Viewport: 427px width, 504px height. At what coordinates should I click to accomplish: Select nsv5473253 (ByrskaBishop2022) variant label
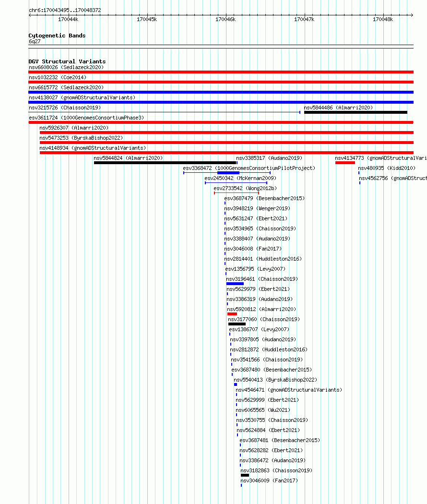tap(81, 138)
